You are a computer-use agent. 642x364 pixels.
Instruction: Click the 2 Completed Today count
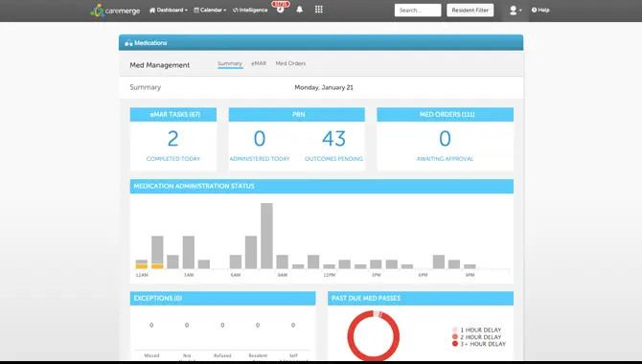click(173, 138)
